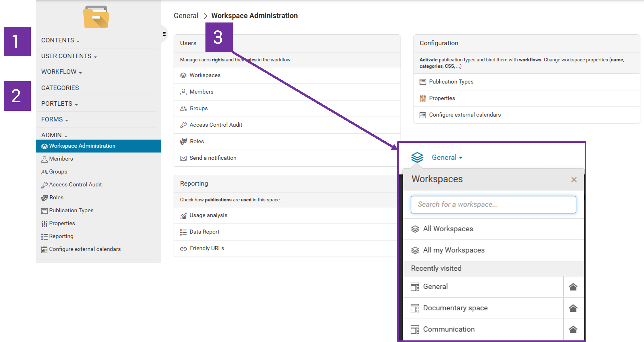This screenshot has width=644, height=342.
Task: Open Configure external calendars in sidebar
Action: pos(85,249)
